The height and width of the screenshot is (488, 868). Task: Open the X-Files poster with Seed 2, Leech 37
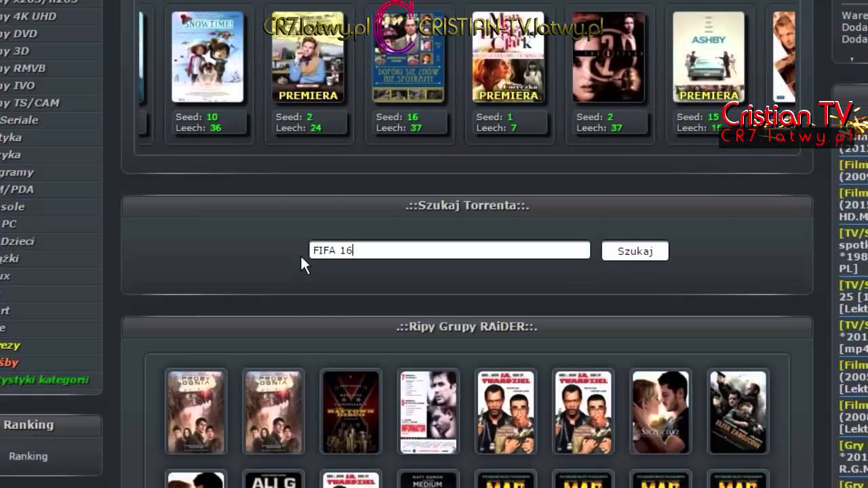coord(608,57)
